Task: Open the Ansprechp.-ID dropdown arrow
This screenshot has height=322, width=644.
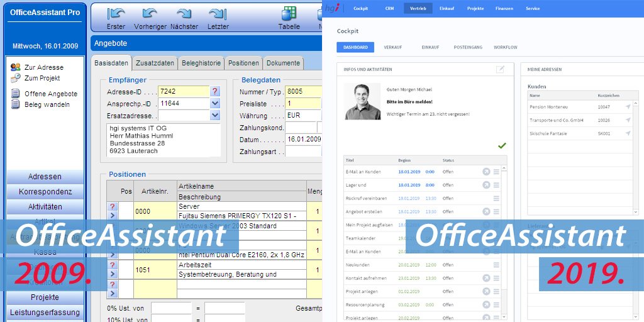Action: click(x=215, y=103)
